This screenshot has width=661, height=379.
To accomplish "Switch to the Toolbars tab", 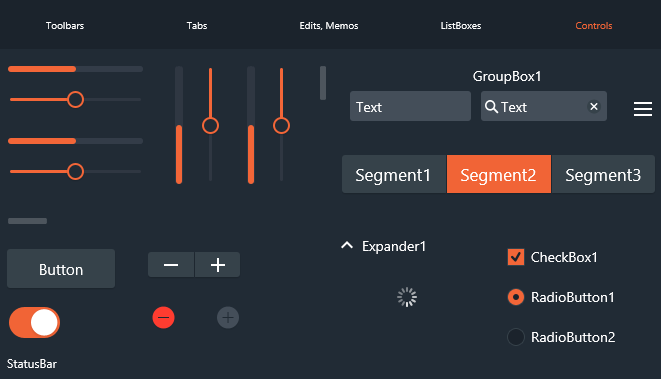I will [65, 26].
